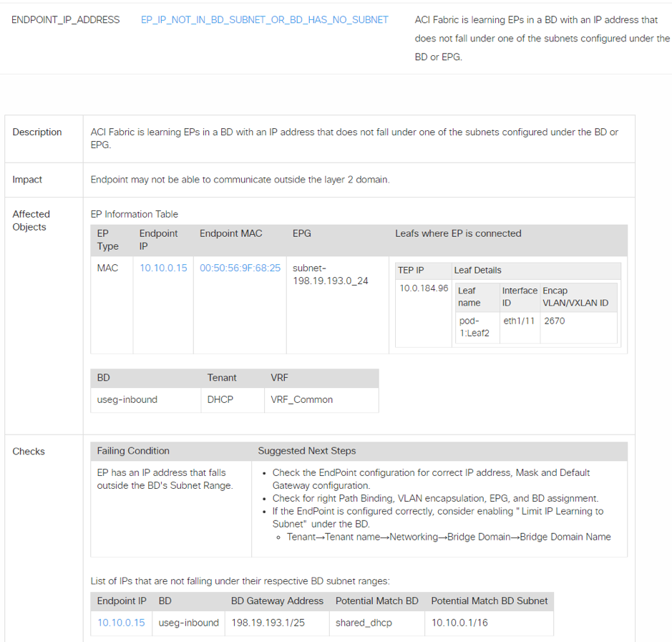Click 10.10.0.15 link in the out-of-range IPs list
The image size is (672, 642).
(121, 623)
